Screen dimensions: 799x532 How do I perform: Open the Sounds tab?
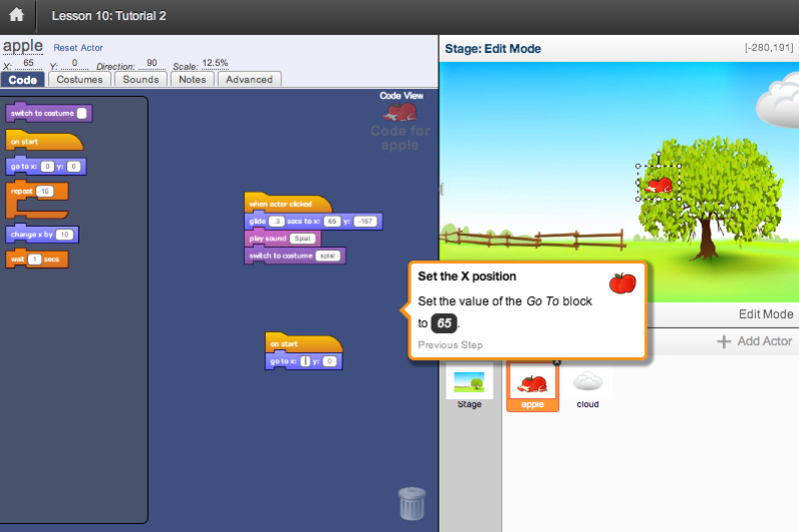pos(141,80)
